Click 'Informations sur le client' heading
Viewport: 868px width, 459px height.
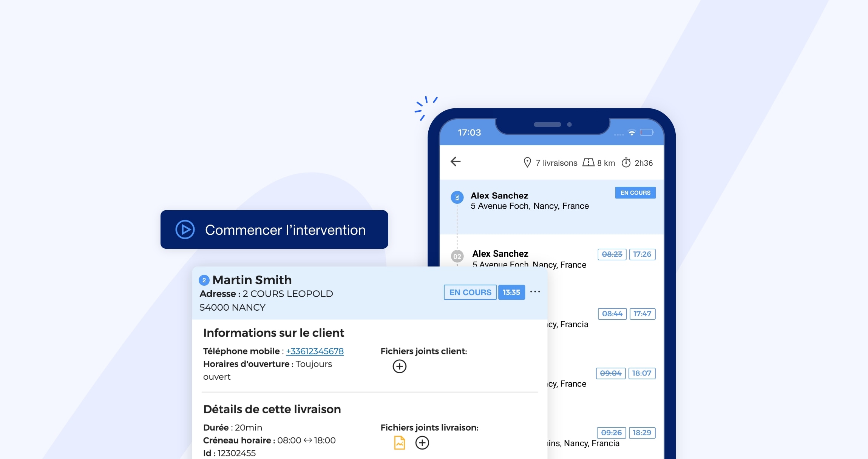point(273,333)
